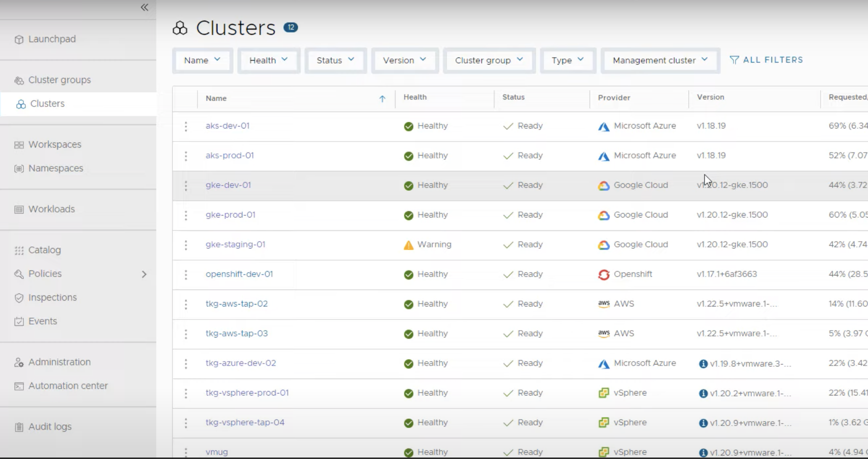This screenshot has width=868, height=459.
Task: Click the Provider column header
Action: [x=613, y=98]
